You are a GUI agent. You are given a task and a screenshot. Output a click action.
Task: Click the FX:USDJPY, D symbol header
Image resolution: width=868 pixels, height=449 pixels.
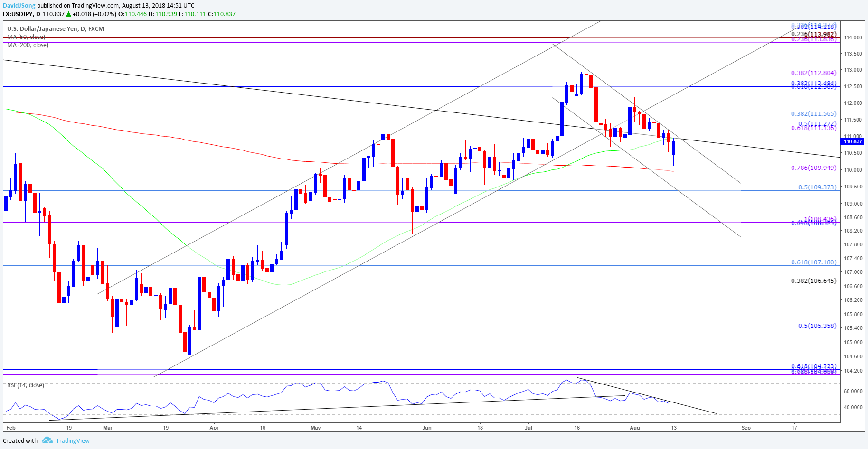click(x=22, y=14)
